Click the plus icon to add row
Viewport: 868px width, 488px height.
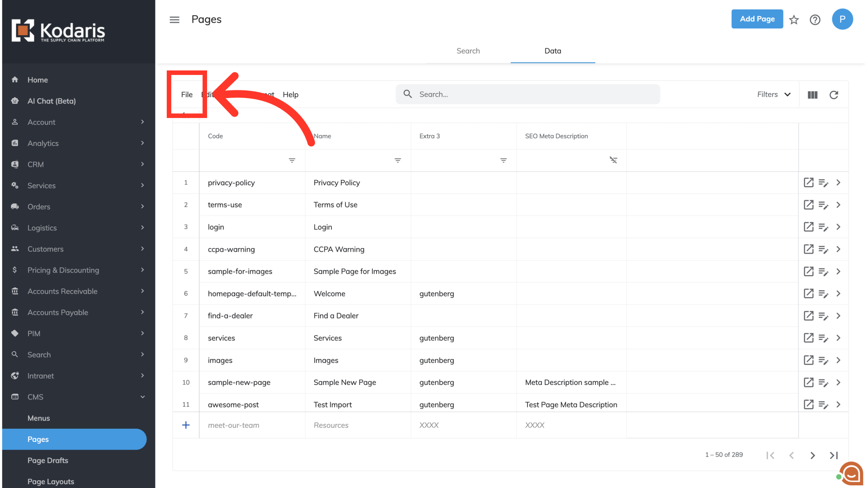pos(186,425)
